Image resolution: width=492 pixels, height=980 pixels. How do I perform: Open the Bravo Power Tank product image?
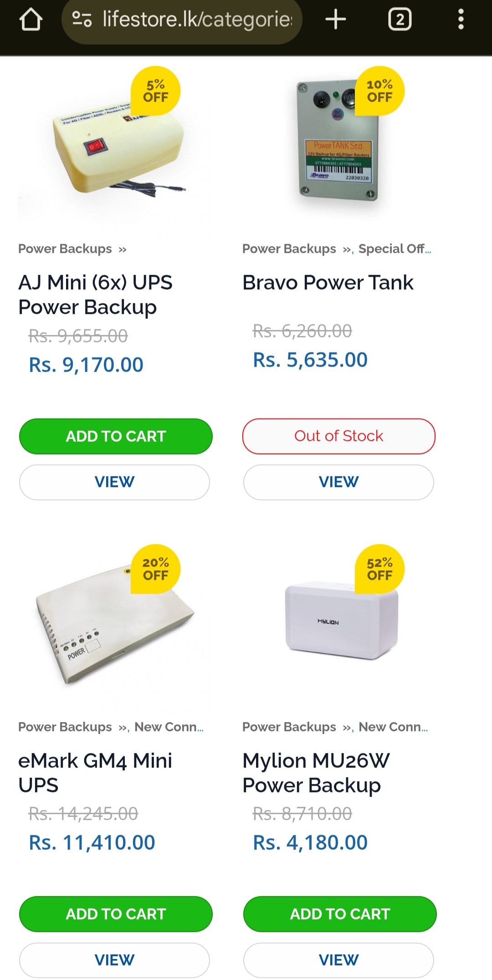click(338, 141)
